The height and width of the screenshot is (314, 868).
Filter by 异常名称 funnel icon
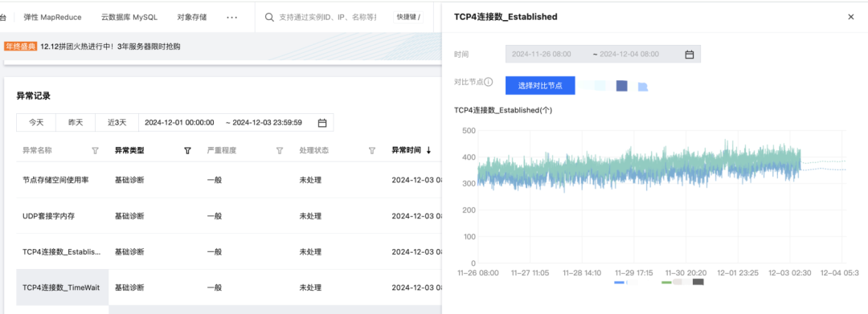(x=95, y=150)
